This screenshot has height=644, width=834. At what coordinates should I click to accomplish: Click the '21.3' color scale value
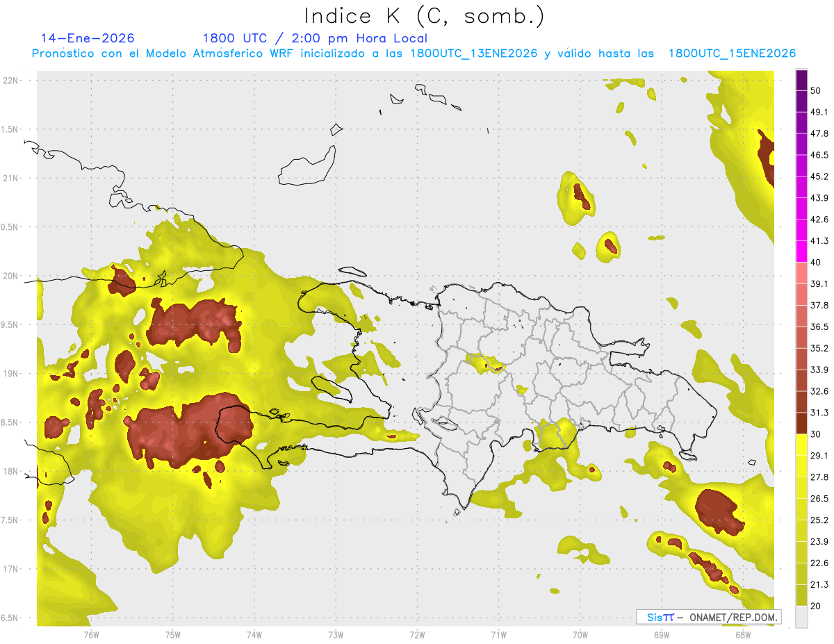[x=819, y=584]
